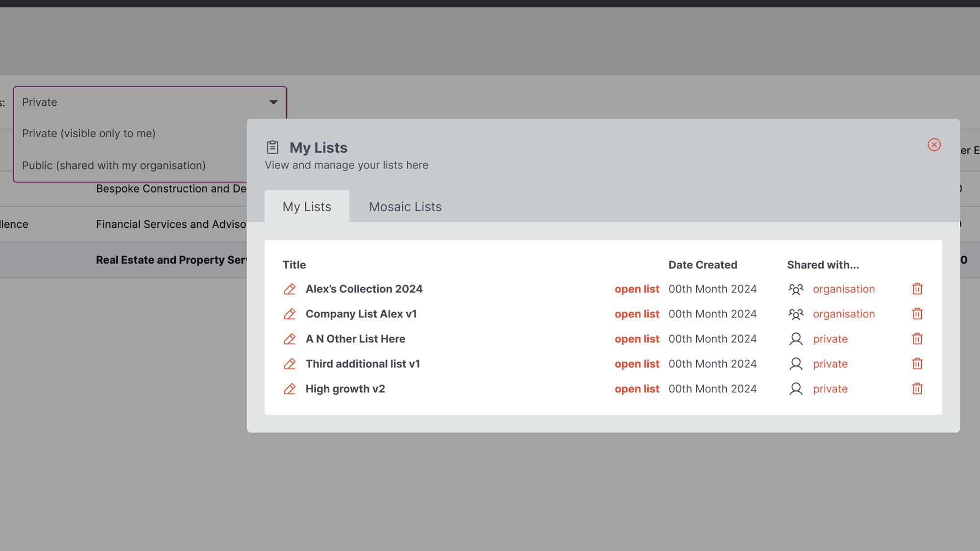980x551 pixels.
Task: Click date of Alex's Collection 2024 row
Action: tap(712, 289)
